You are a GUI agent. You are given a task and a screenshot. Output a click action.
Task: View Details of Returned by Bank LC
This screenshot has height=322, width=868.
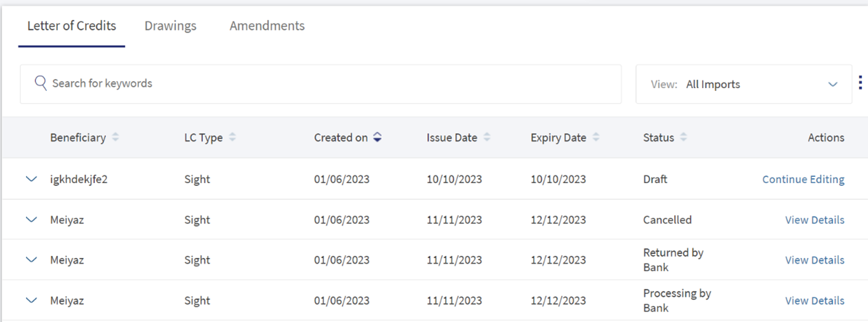[x=815, y=260]
